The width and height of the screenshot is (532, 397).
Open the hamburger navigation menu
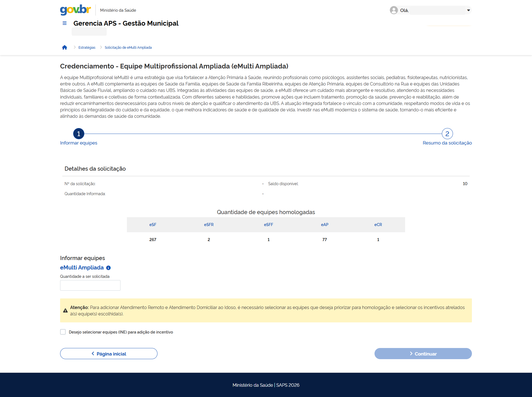65,23
